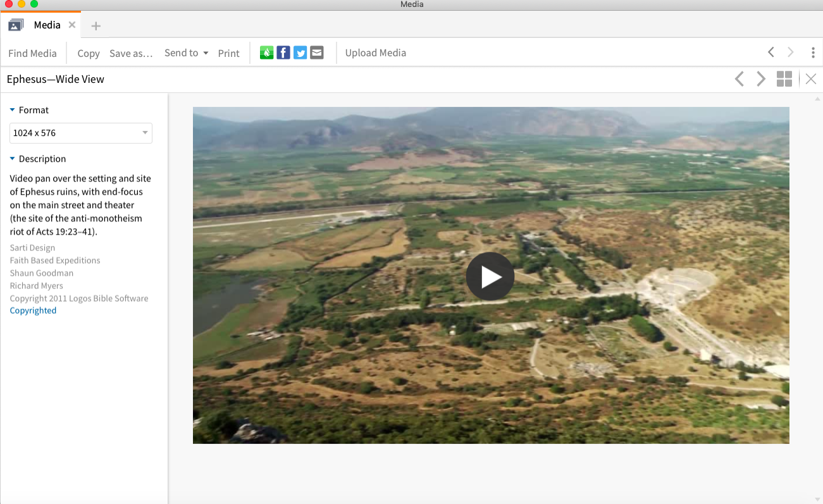Collapse the Description section
The height and width of the screenshot is (504, 823).
point(14,159)
